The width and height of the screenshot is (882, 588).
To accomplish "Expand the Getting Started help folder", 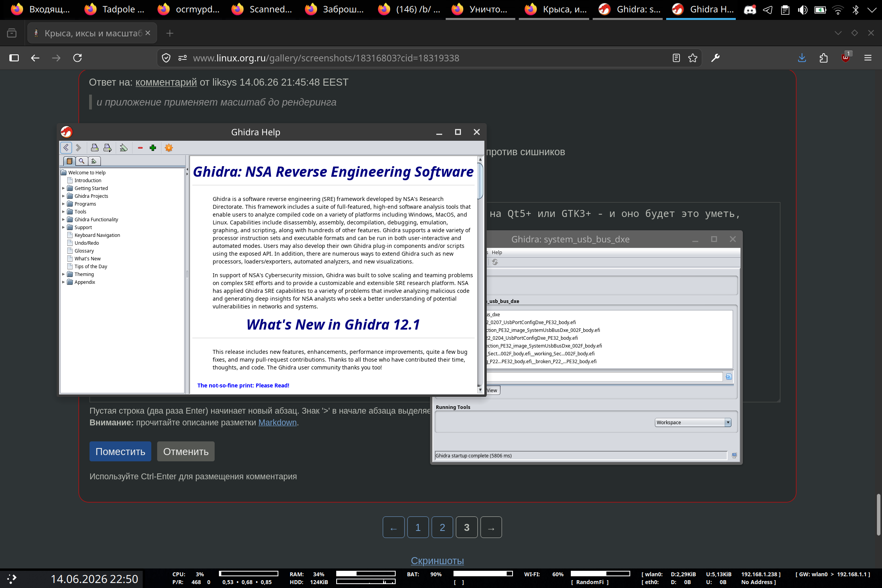I will pos(63,188).
